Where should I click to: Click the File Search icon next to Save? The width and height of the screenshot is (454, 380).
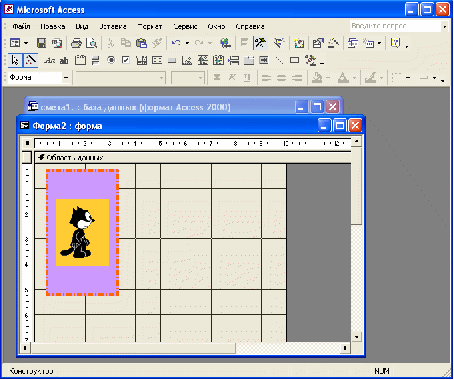[57, 43]
